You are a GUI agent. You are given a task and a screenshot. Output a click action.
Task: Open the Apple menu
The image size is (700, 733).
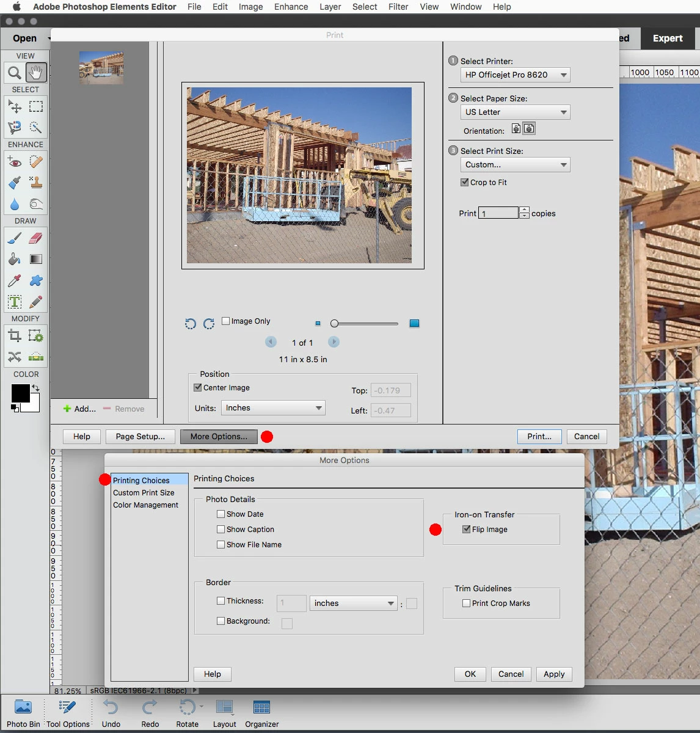click(16, 7)
